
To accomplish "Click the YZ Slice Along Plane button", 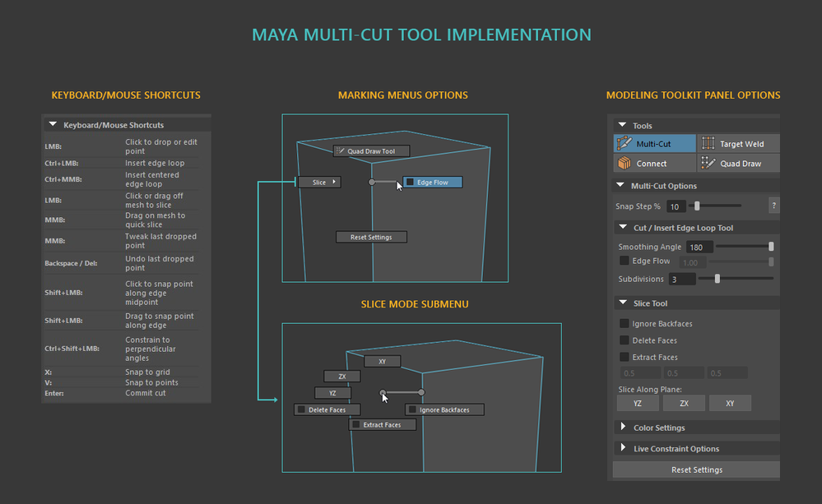I will [638, 403].
